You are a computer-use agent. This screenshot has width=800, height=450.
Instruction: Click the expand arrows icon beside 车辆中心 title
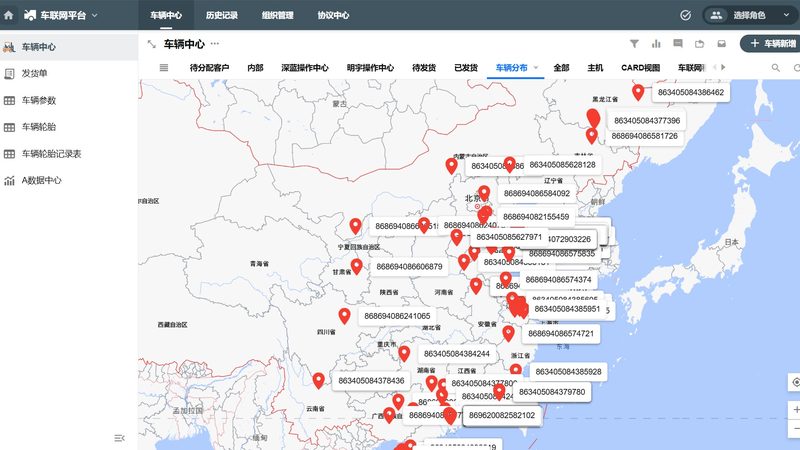point(152,44)
